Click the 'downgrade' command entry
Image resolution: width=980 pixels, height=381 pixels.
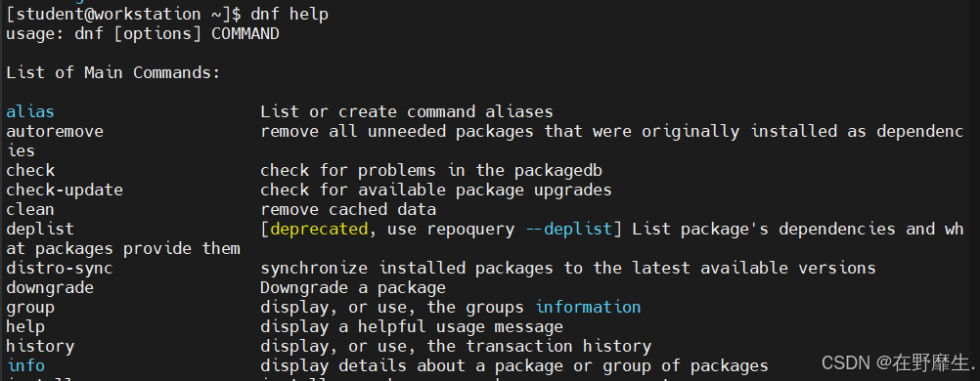tap(50, 287)
